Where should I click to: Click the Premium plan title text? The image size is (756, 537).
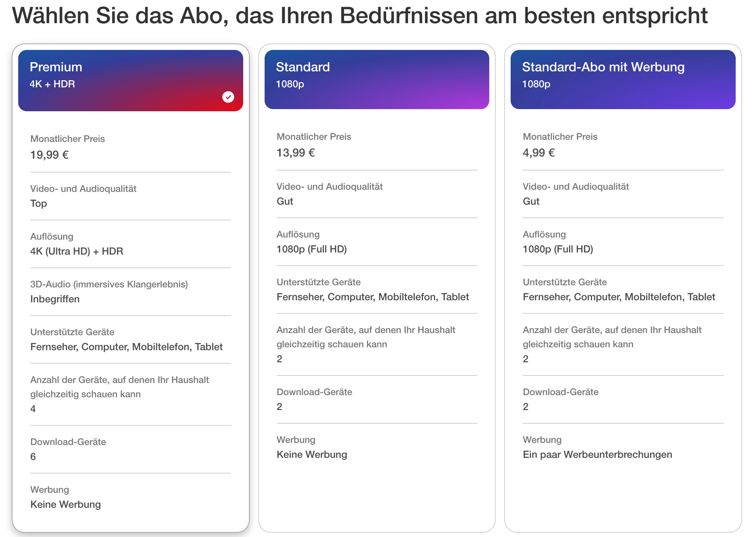pos(56,67)
